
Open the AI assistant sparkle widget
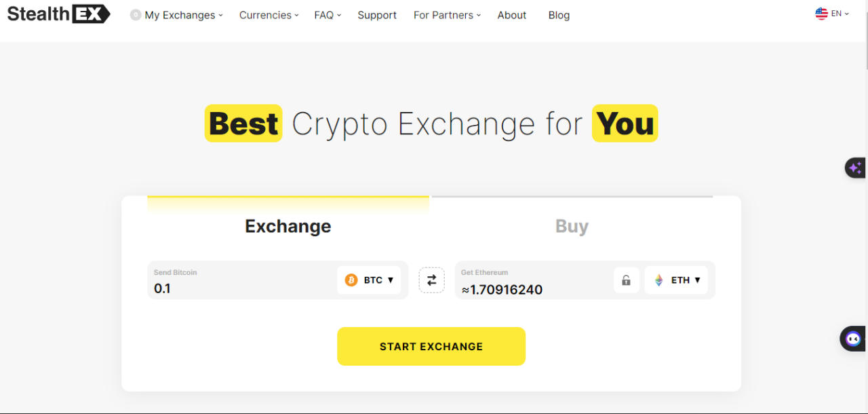854,168
